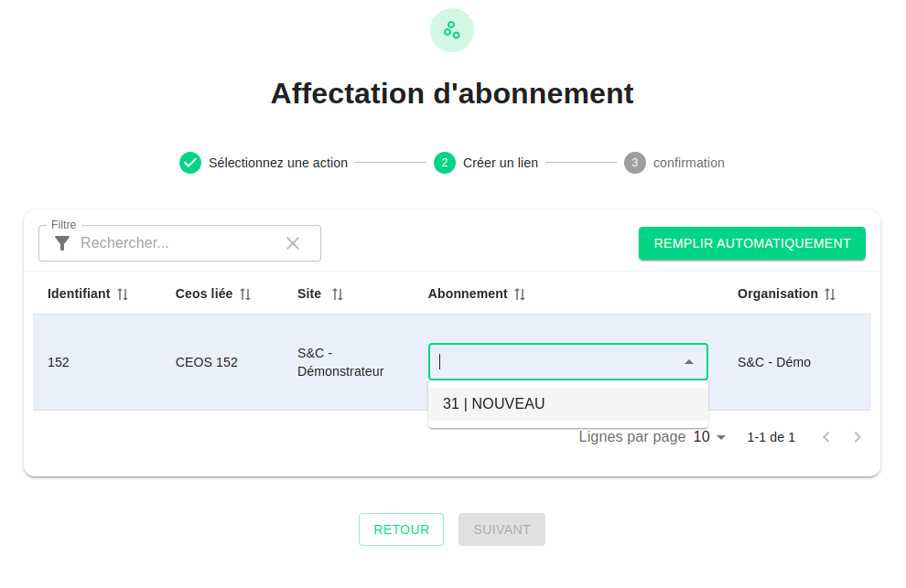The width and height of the screenshot is (906, 588).
Task: Clear the search filter with X icon
Action: tap(293, 243)
